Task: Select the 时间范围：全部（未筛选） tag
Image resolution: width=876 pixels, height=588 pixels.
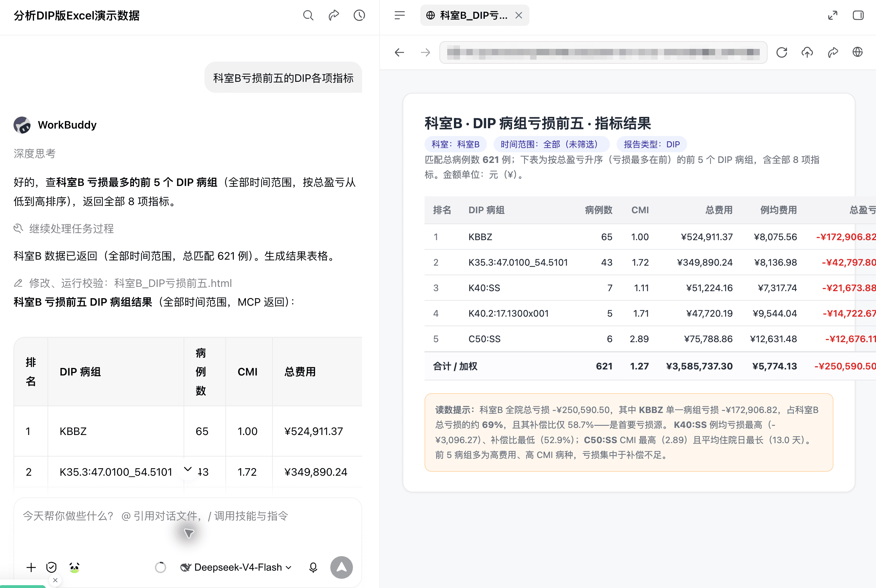Action: pos(551,145)
